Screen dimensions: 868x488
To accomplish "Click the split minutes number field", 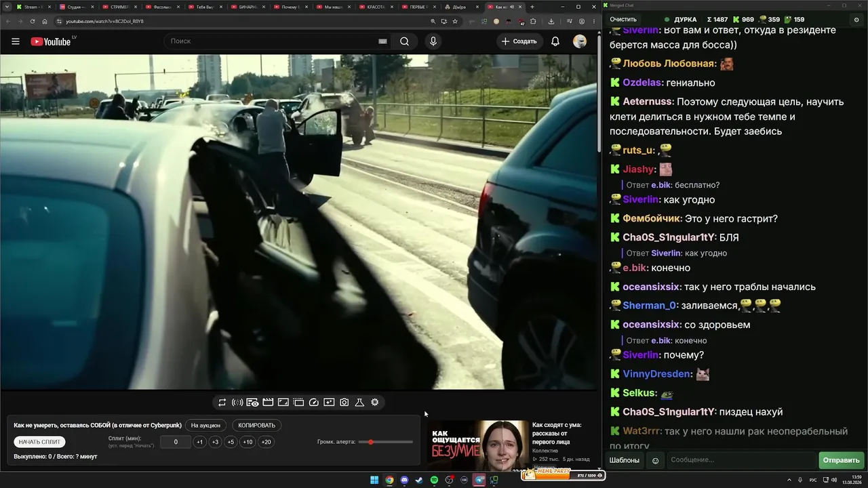I will 176,442.
